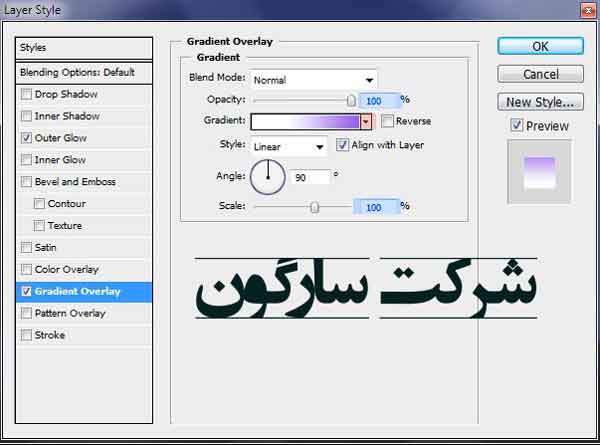Click the OK button
600x445 pixels.
tap(540, 46)
